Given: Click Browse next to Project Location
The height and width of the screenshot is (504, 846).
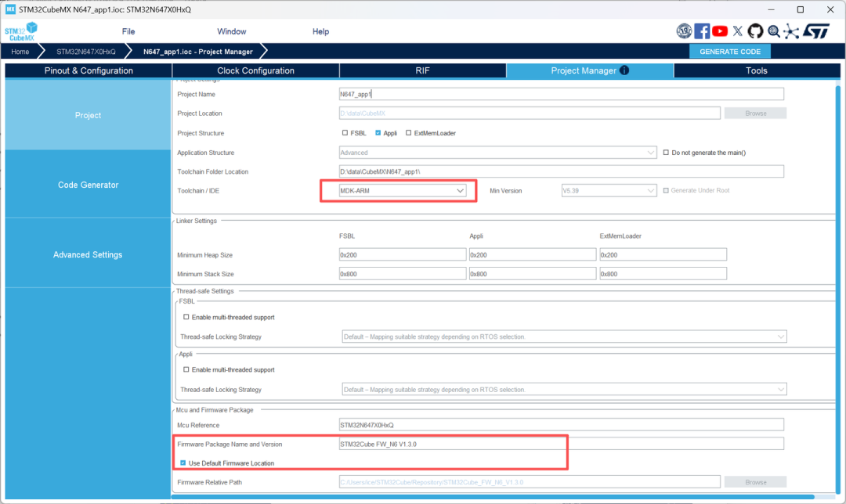Looking at the screenshot, I should tap(755, 113).
